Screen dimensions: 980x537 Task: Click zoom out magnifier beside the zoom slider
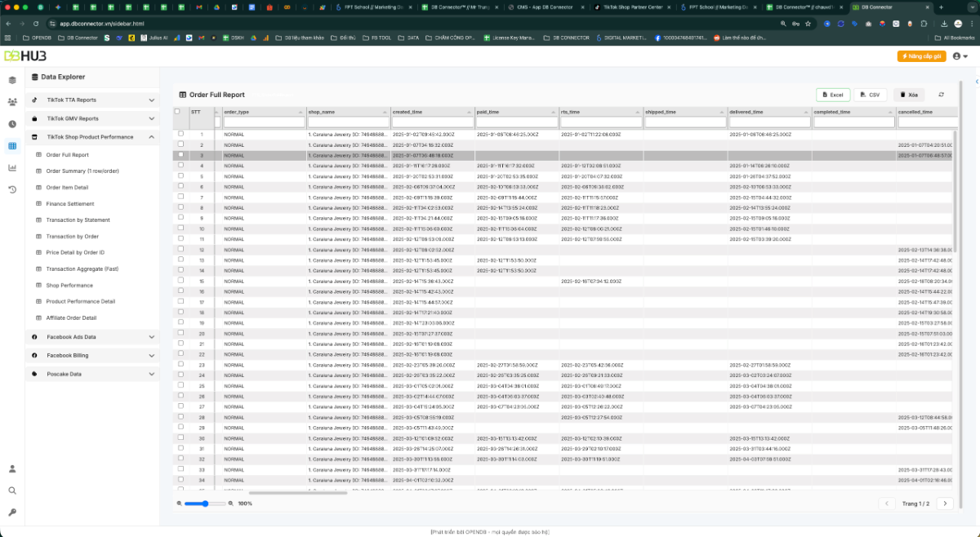tap(180, 504)
